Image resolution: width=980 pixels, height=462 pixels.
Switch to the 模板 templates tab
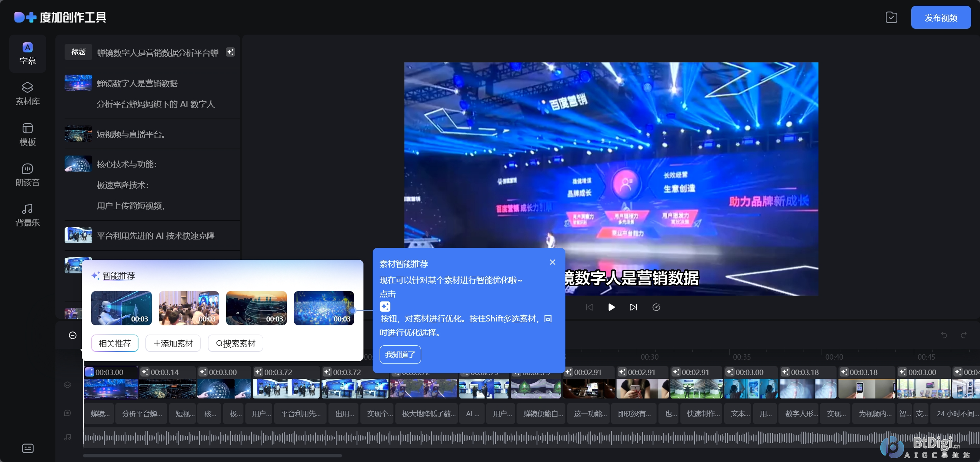click(x=27, y=134)
